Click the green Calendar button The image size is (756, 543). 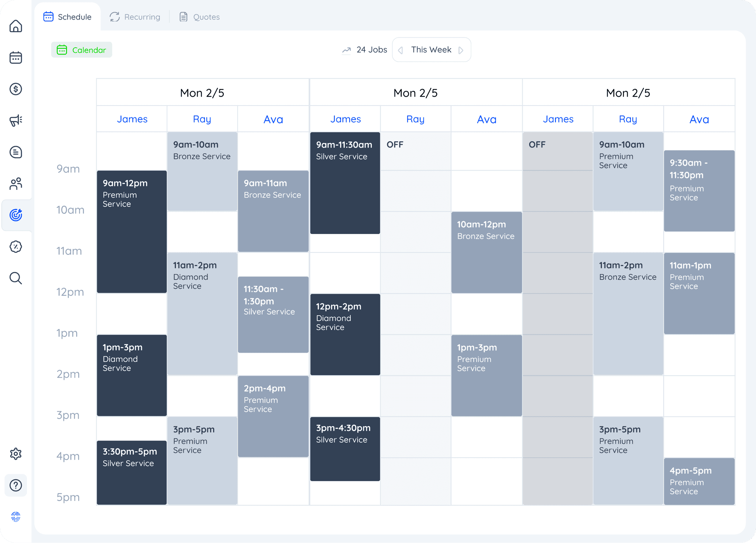click(x=82, y=49)
